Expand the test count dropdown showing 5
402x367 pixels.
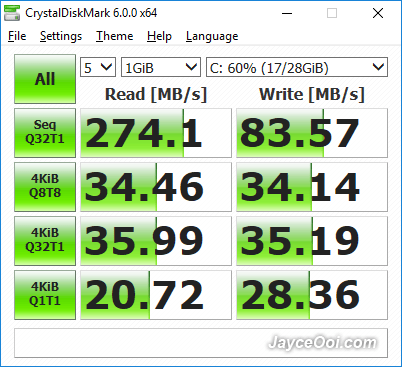(98, 67)
